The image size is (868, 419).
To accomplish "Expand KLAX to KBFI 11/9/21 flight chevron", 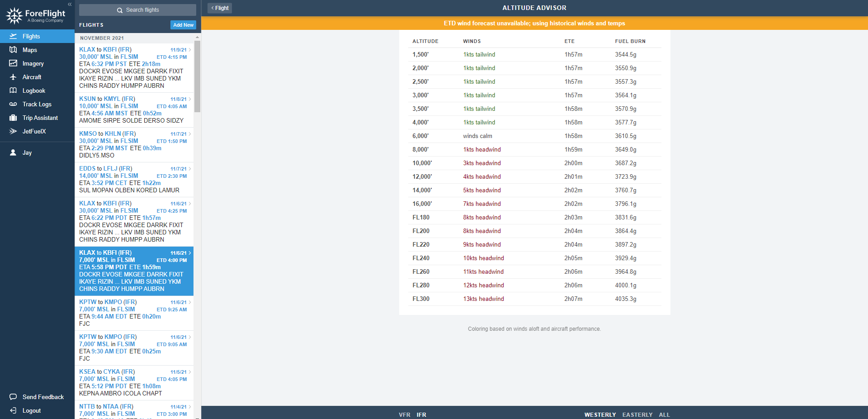I will 190,50.
